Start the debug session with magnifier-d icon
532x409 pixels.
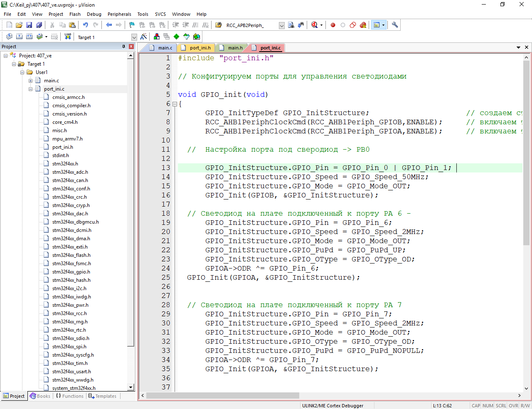pyautogui.click(x=315, y=25)
